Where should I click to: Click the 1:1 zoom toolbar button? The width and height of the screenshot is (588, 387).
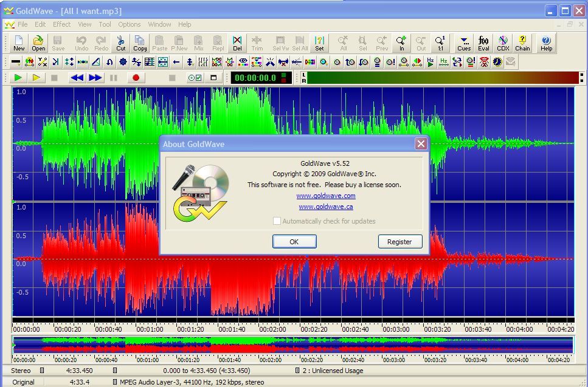click(440, 43)
